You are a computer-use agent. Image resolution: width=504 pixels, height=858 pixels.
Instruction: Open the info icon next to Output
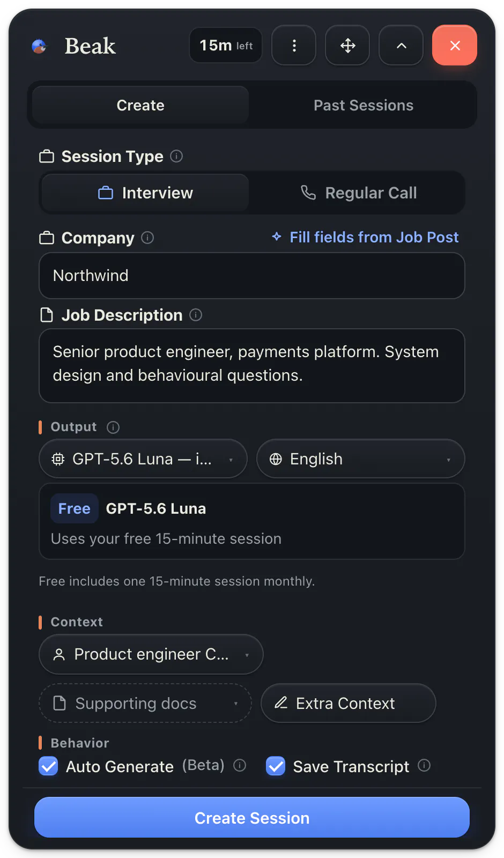[x=113, y=427]
